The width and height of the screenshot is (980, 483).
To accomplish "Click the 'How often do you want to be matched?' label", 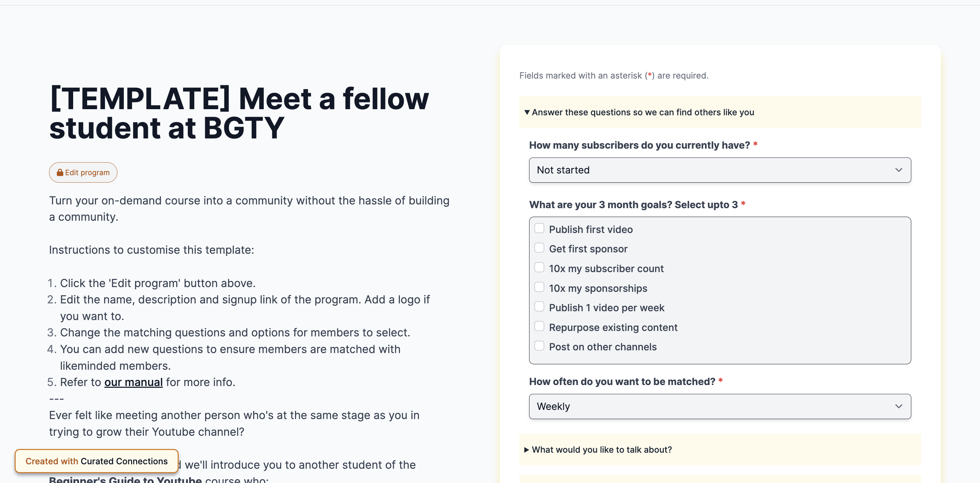I will [x=622, y=381].
